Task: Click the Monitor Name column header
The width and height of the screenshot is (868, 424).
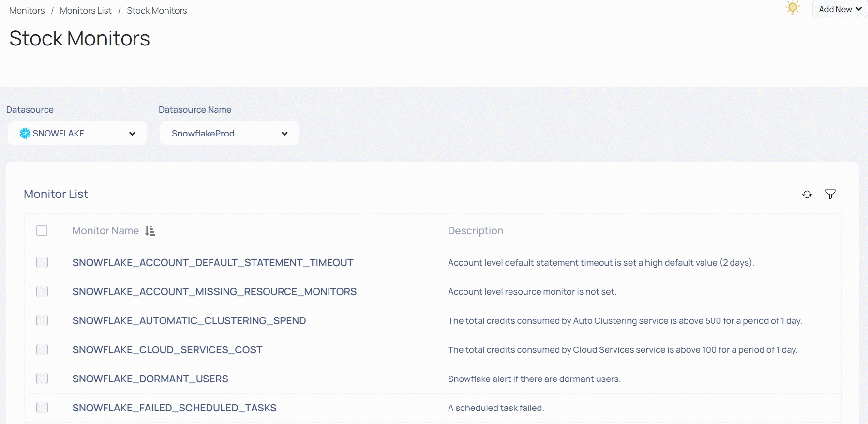Action: 105,231
